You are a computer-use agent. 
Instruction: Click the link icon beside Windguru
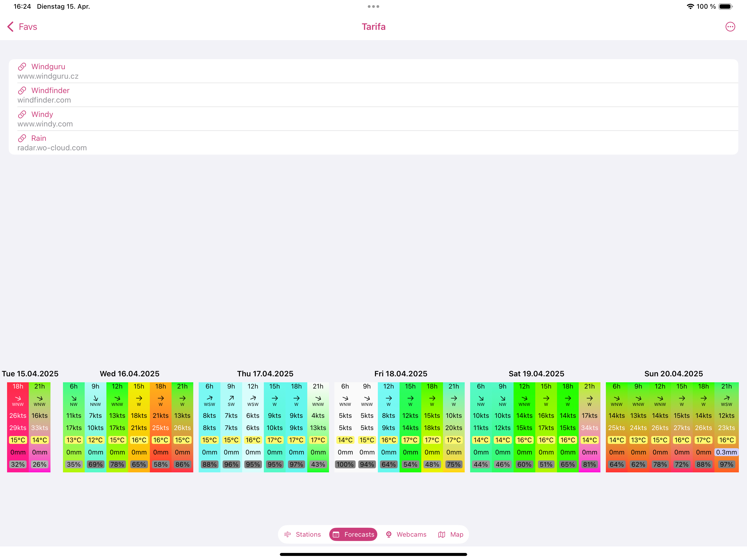coord(22,66)
